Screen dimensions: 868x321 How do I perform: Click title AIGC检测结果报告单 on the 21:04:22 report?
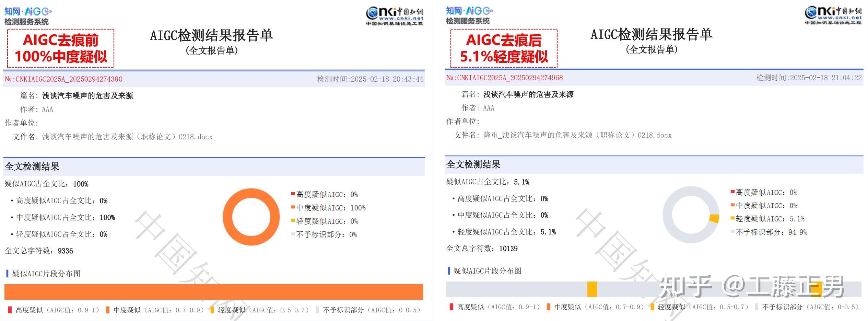[651, 34]
